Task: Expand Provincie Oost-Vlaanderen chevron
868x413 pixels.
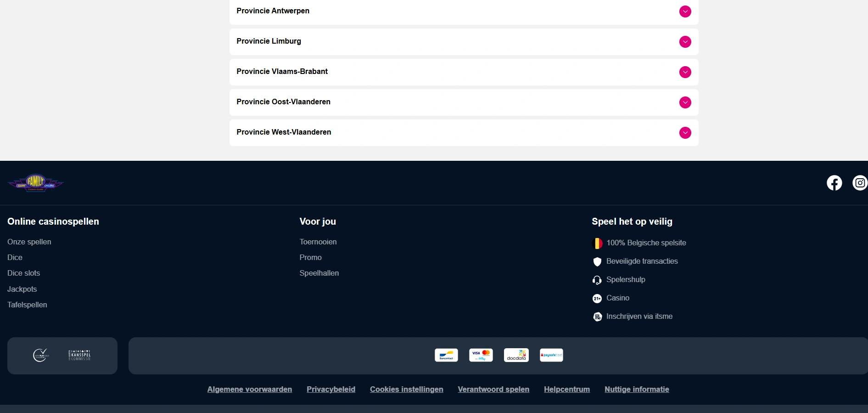Action: [x=685, y=102]
